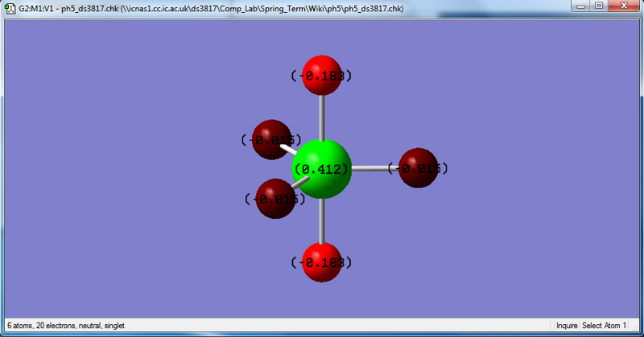The width and height of the screenshot is (644, 337).
Task: Close the ph5_ds3817.chk window
Action: [624, 6]
